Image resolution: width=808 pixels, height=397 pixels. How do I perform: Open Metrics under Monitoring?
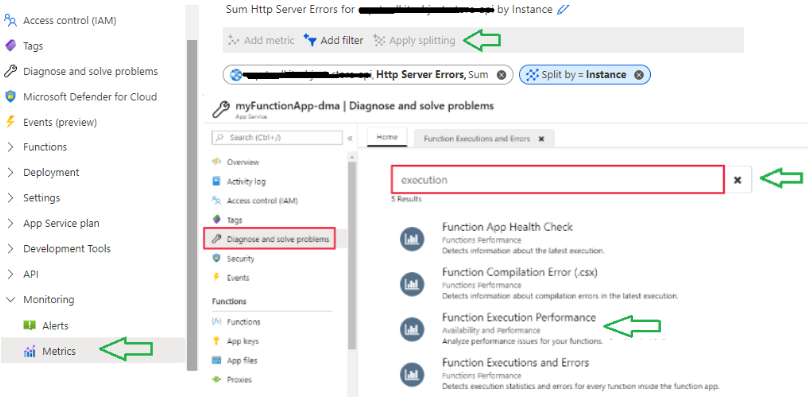tap(93, 351)
